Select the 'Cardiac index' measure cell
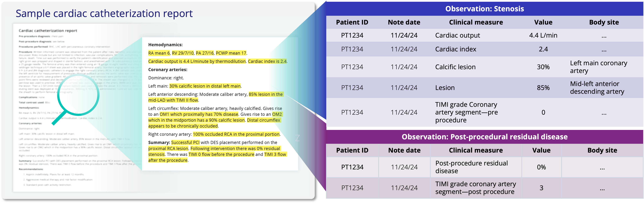 [455, 49]
